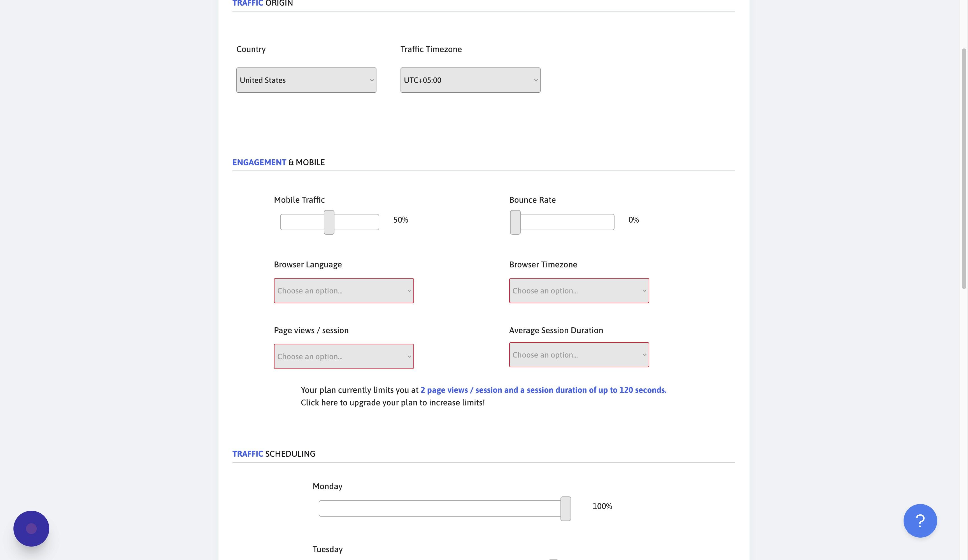Screen dimensions: 968x560
Task: Click the Mobile Traffic 50% value
Action: [401, 220]
